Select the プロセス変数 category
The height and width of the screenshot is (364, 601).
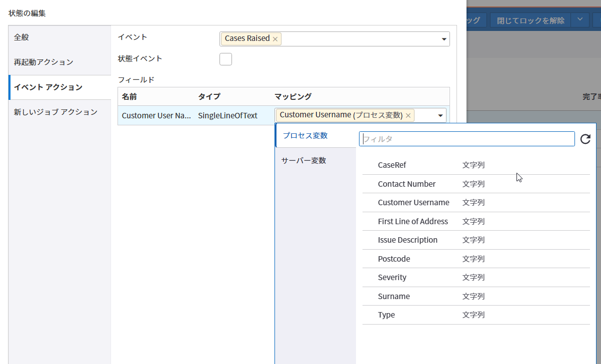[305, 136]
